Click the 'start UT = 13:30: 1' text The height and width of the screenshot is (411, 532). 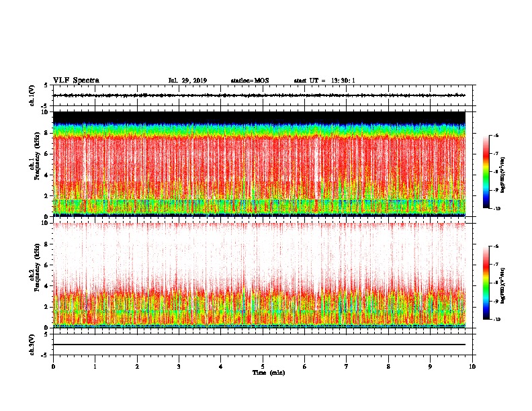click(x=324, y=81)
